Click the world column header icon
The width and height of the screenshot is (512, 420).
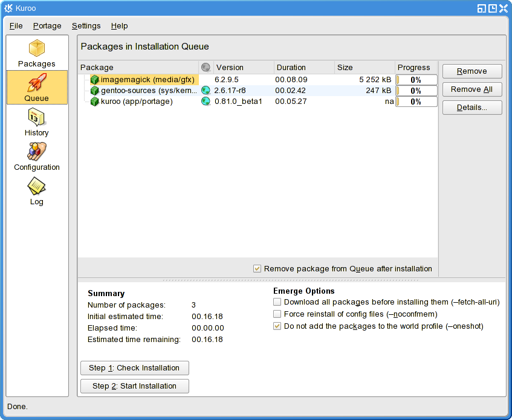tap(206, 67)
